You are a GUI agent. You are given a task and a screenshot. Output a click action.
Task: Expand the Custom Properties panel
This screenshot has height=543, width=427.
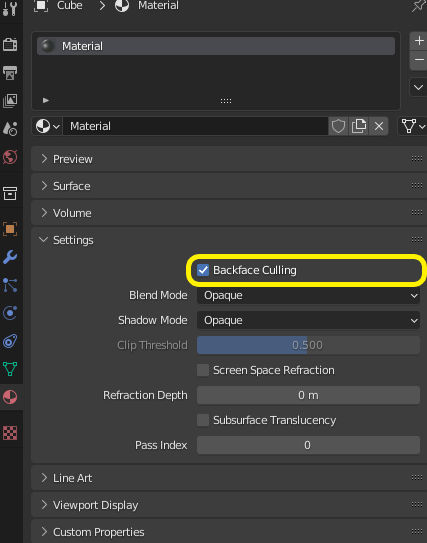click(229, 532)
